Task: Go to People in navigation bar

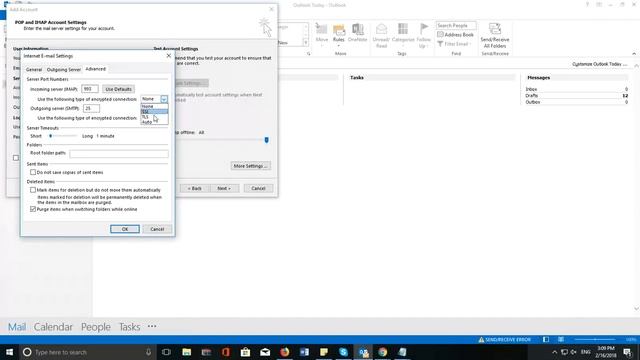Action: (96, 327)
